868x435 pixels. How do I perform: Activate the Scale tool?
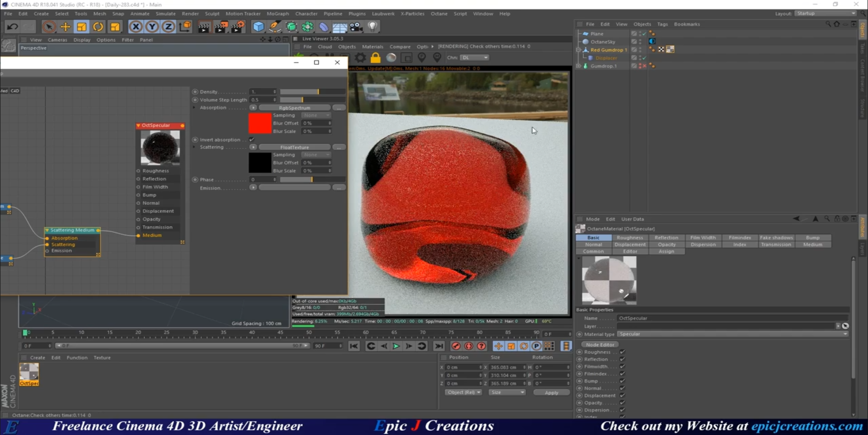(82, 27)
